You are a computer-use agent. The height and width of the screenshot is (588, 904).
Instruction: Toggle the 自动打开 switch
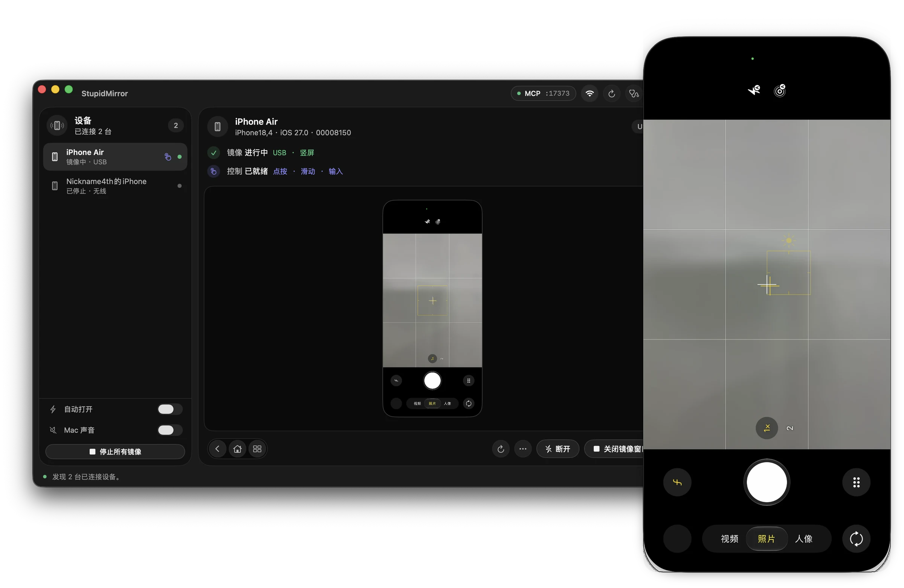point(170,409)
